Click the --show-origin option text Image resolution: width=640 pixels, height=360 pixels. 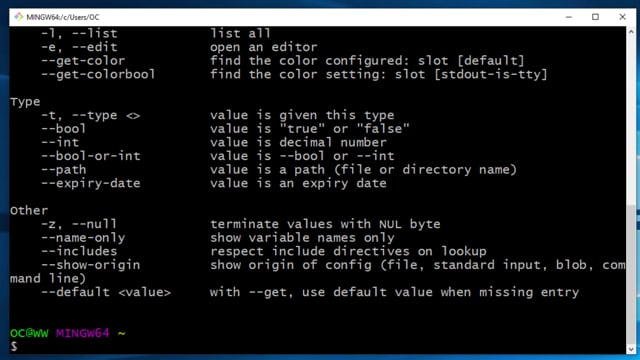click(91, 265)
